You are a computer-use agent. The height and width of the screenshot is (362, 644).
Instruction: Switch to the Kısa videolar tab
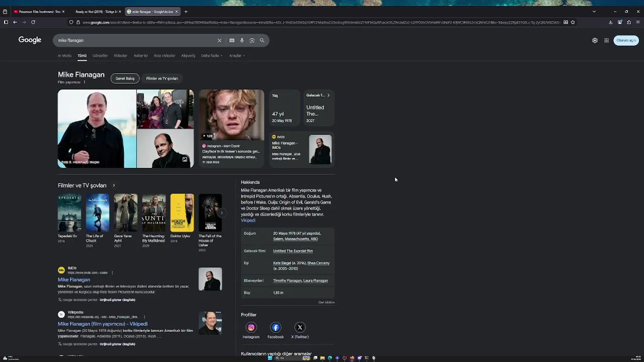[x=165, y=56]
